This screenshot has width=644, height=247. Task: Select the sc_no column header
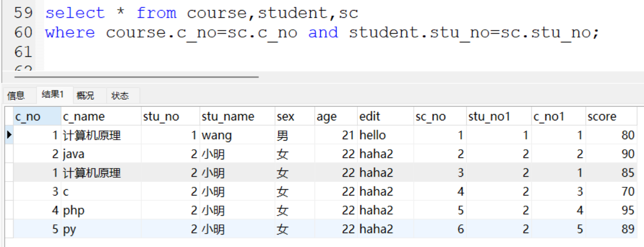tap(430, 117)
